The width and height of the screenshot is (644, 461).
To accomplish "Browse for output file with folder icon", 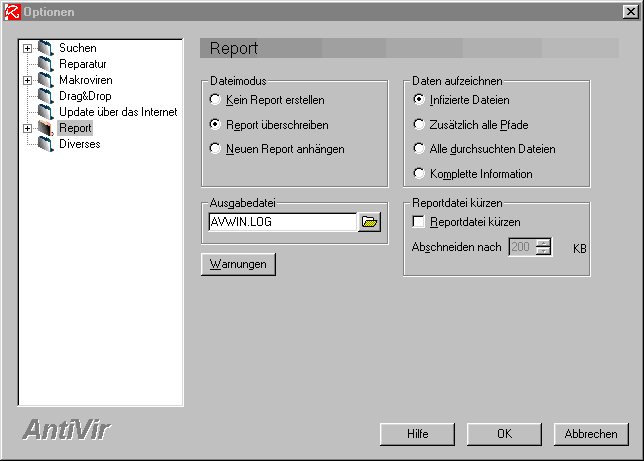I will tap(370, 222).
